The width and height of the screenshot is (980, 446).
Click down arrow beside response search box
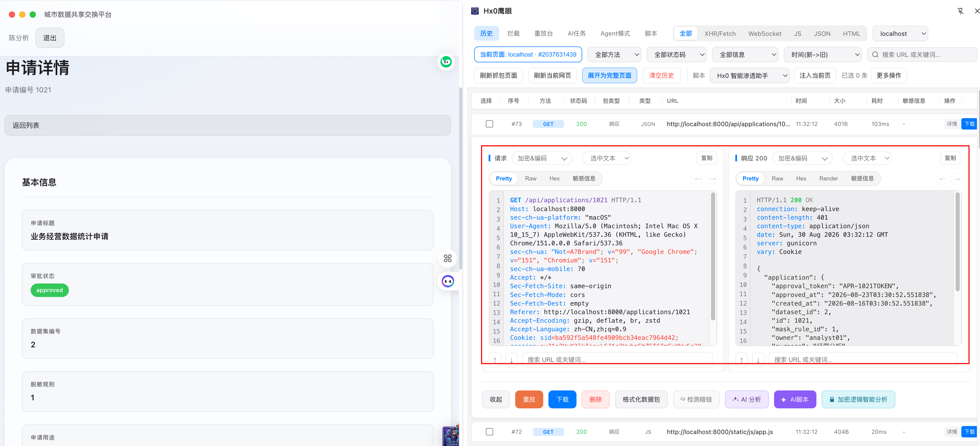coord(758,360)
